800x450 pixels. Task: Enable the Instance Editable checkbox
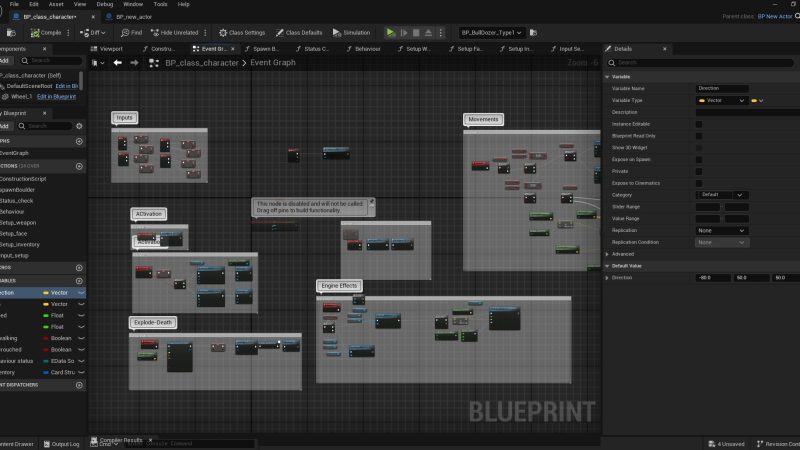pyautogui.click(x=699, y=124)
